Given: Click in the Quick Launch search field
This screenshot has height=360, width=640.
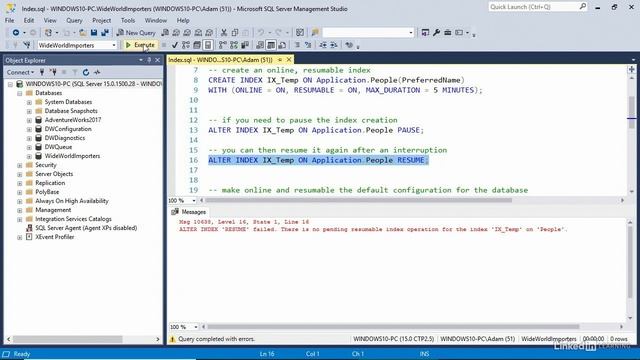Looking at the screenshot, I should pos(533,7).
